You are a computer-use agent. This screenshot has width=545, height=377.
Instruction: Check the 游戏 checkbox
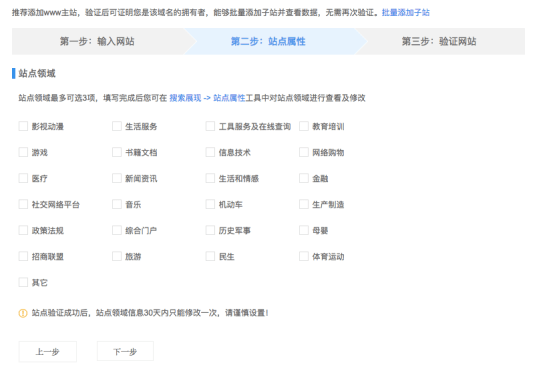tap(23, 152)
